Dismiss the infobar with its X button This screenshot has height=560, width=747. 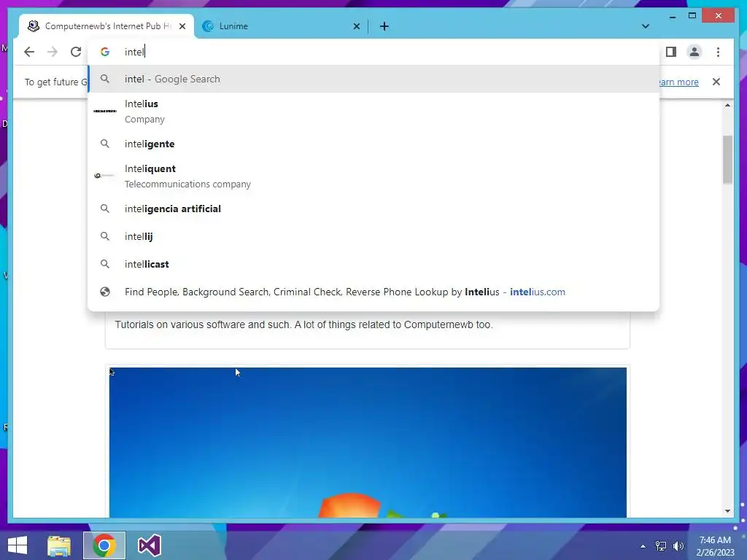pos(716,82)
